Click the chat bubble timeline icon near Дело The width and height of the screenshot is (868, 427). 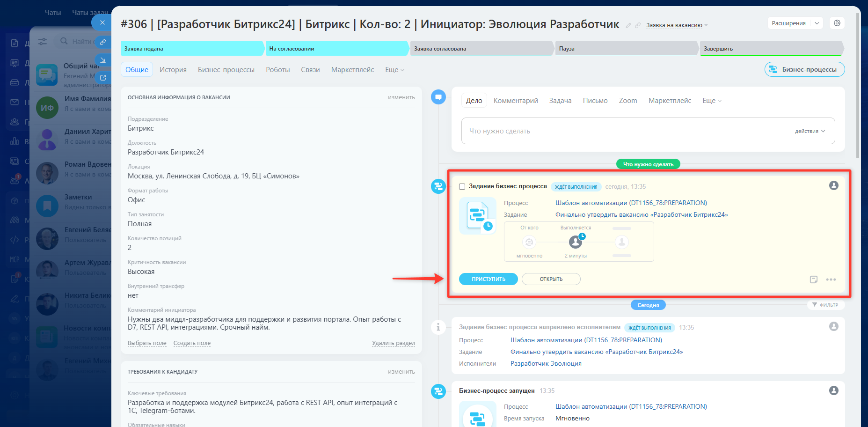point(438,97)
